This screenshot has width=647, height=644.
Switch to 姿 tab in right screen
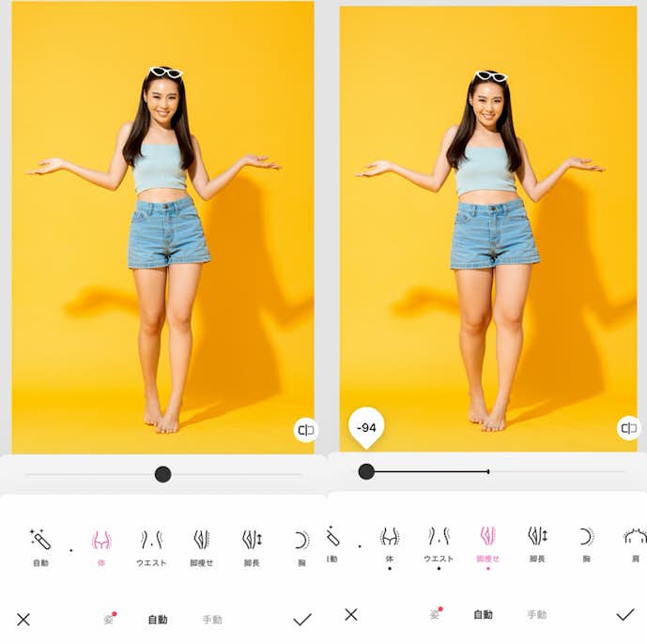(x=436, y=614)
